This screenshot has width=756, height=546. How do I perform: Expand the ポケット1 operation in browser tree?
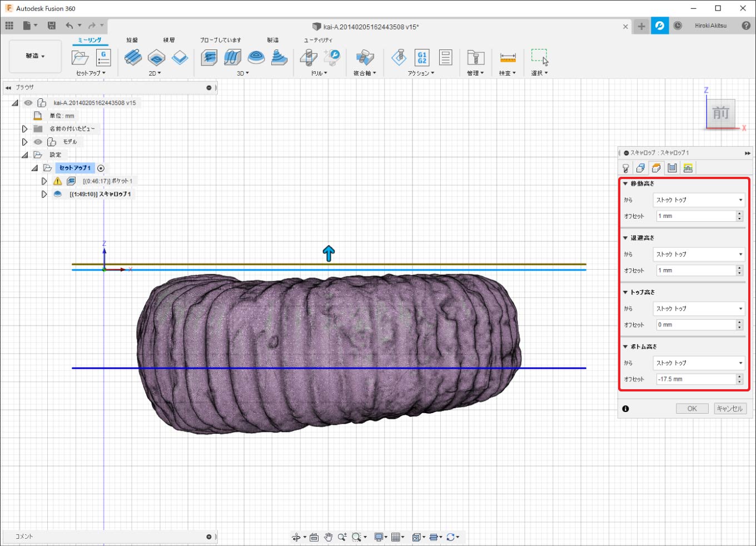point(44,181)
